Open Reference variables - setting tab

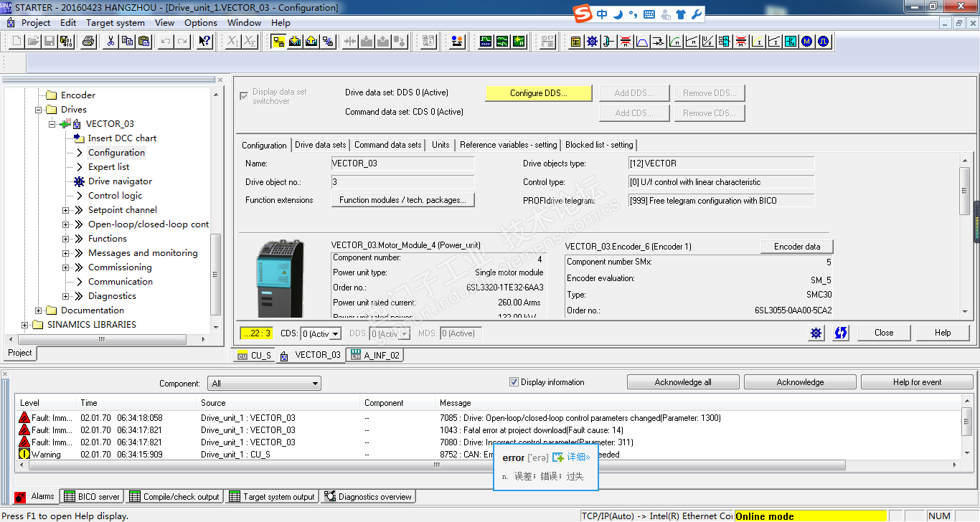(x=509, y=145)
